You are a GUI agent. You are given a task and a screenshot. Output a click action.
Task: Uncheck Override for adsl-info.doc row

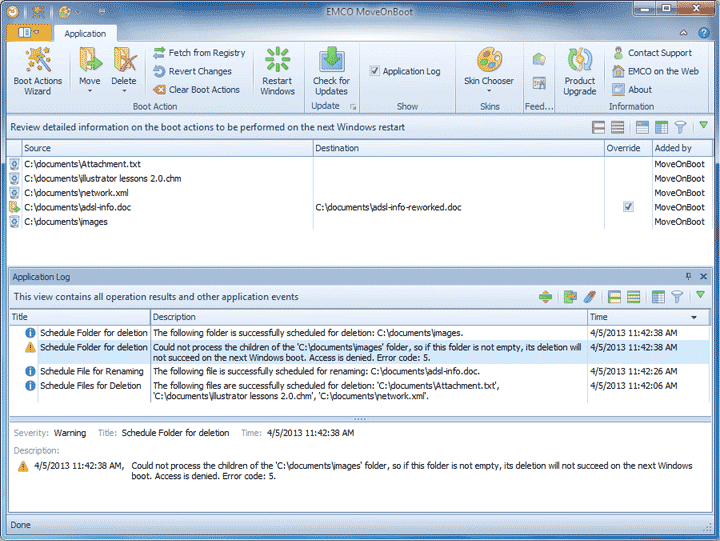pyautogui.click(x=628, y=207)
